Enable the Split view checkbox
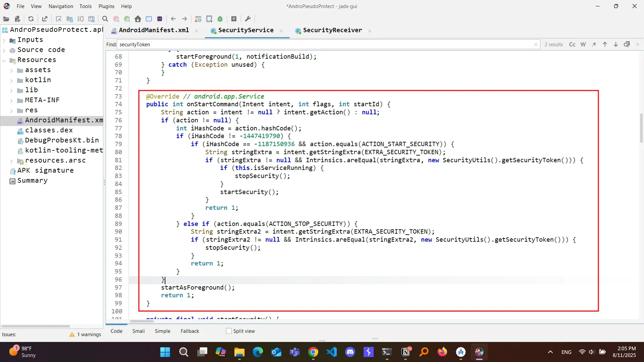Viewport: 644px width, 362px height. 229,331
